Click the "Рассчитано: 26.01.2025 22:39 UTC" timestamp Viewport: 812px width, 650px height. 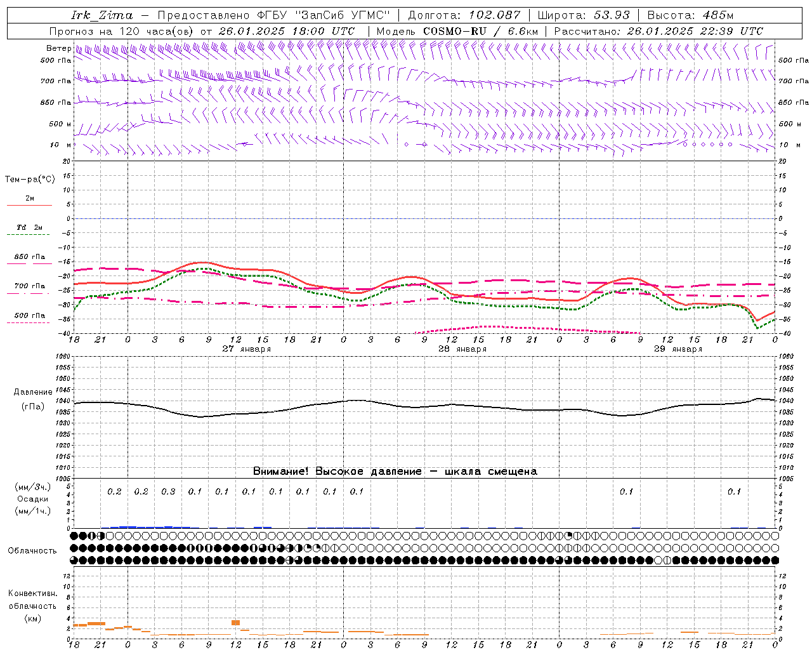[x=658, y=31]
